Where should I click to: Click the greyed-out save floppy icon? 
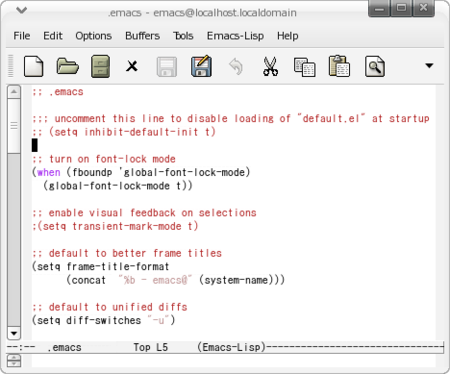tap(167, 67)
